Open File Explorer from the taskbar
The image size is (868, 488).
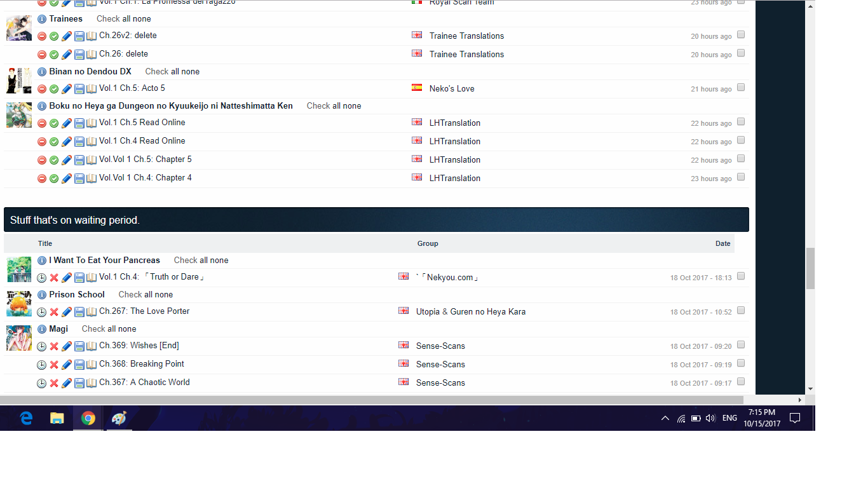pos(57,418)
